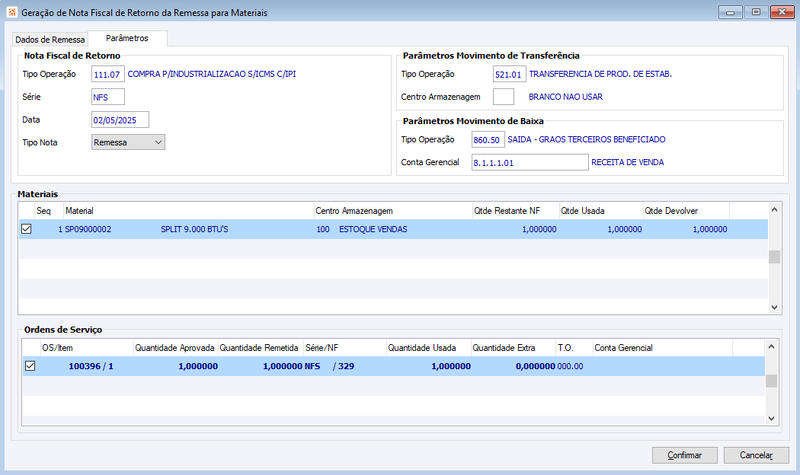This screenshot has height=475, width=800.
Task: Click Qtde Devolver column header
Action: pyautogui.click(x=686, y=211)
